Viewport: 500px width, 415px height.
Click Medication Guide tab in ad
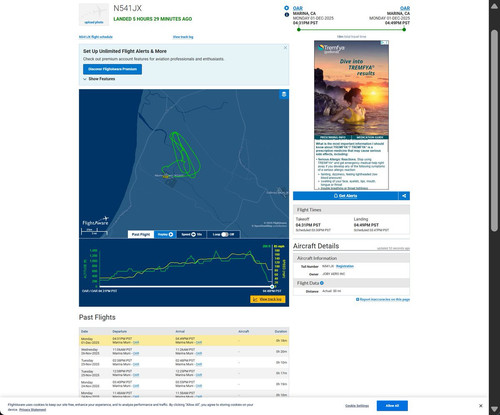pyautogui.click(x=370, y=137)
